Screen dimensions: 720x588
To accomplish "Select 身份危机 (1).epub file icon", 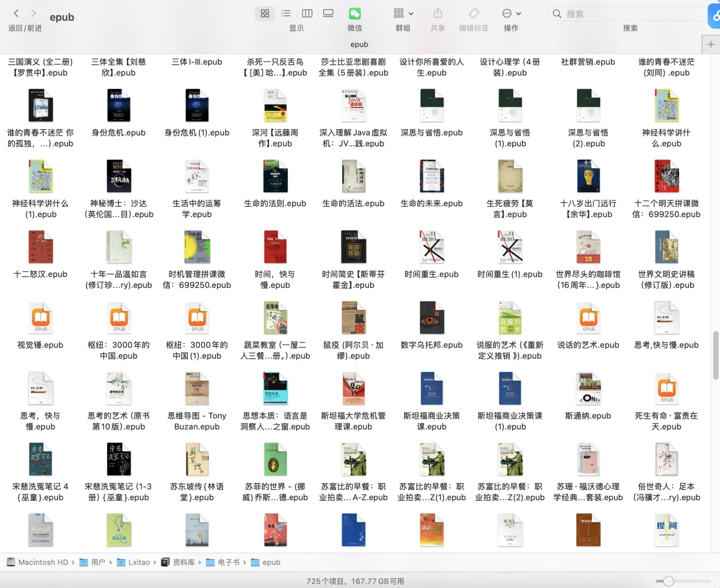I will click(x=197, y=105).
